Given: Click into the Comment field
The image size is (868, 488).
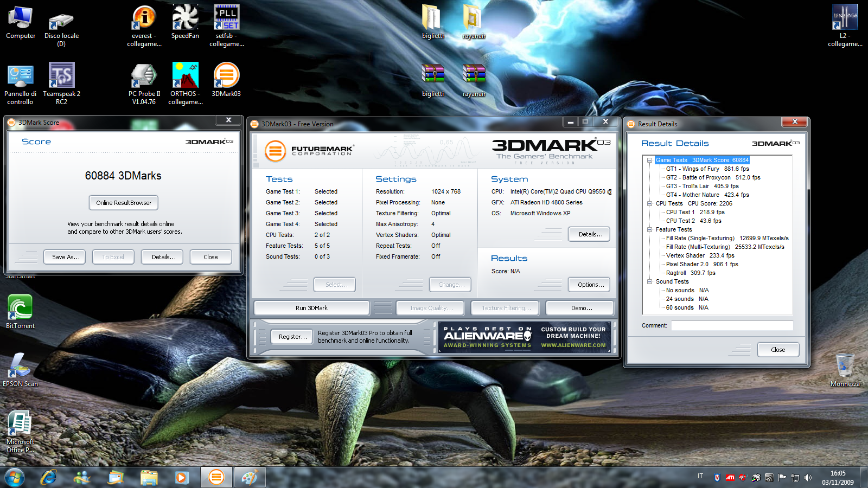Looking at the screenshot, I should (732, 325).
